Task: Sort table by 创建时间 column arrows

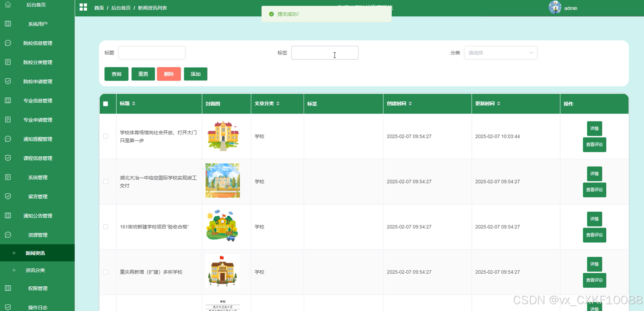Action: [410, 104]
